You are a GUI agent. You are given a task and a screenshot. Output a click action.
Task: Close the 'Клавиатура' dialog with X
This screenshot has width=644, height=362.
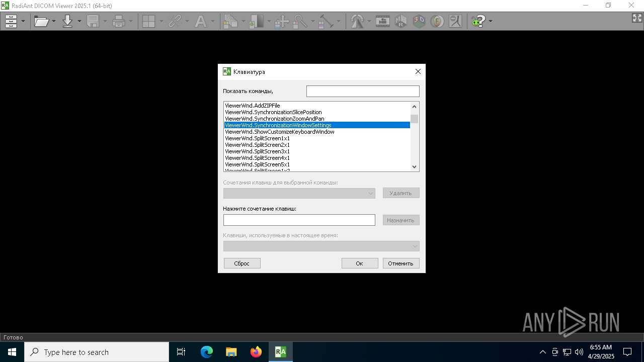[418, 71]
